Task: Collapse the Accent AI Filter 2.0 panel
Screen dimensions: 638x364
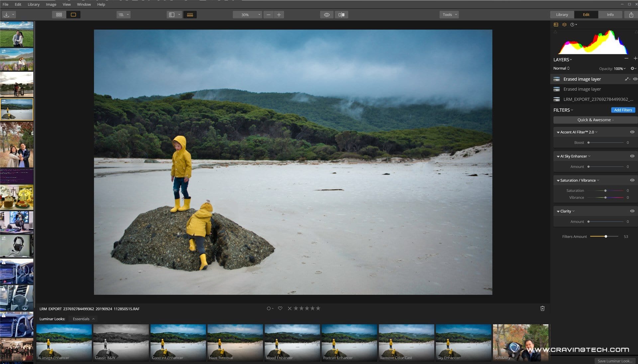Action: (x=558, y=132)
